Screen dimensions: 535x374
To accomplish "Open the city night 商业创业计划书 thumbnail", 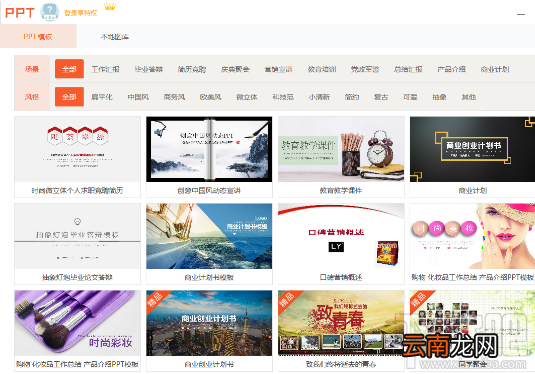I will click(x=209, y=323).
